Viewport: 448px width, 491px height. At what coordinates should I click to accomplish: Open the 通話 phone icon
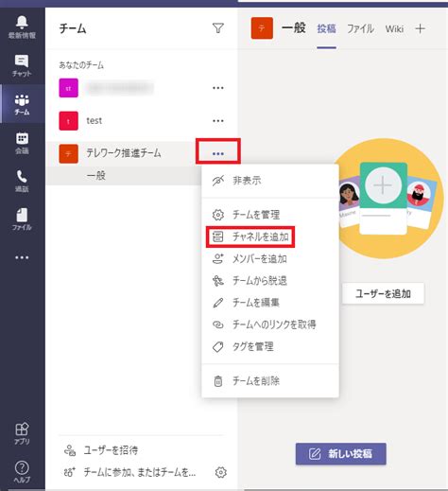click(22, 181)
